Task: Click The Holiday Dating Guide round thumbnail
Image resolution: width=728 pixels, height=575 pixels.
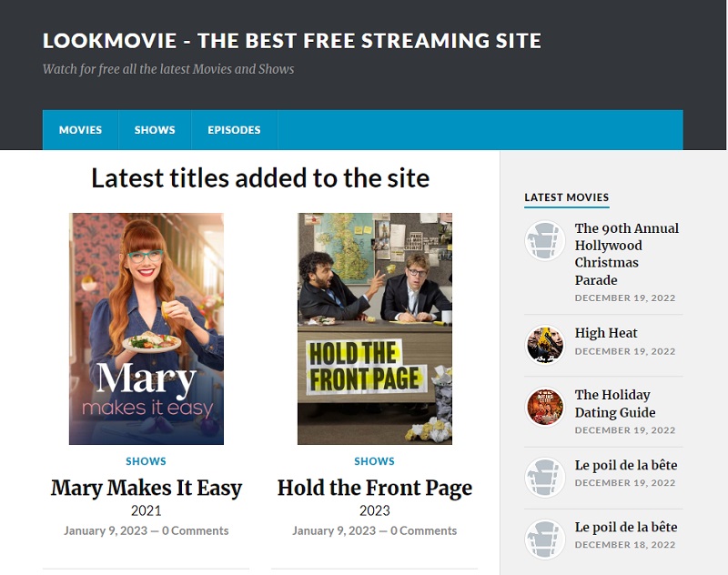Action: pos(545,407)
